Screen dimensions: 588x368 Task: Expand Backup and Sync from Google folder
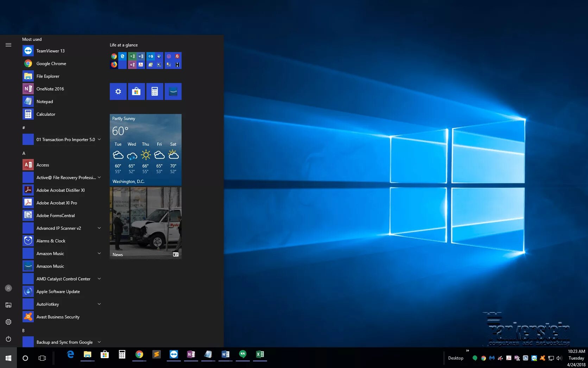[x=99, y=342]
